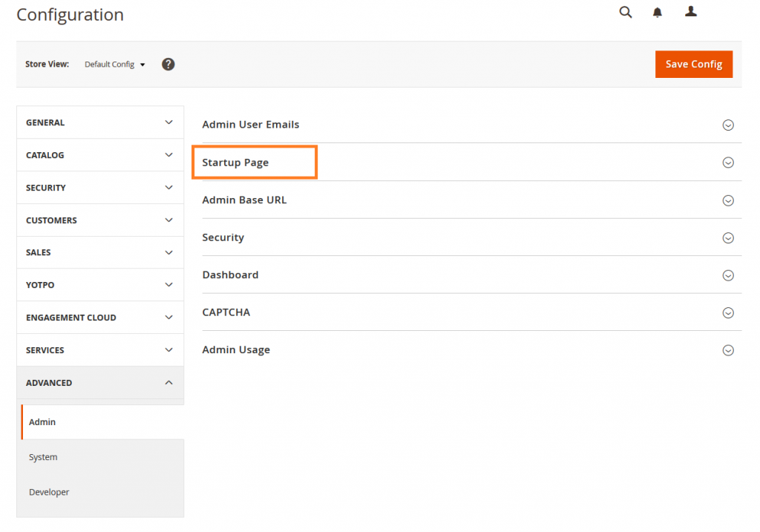Collapse the Advanced section chevron
Image resolution: width=760 pixels, height=532 pixels.
(168, 382)
